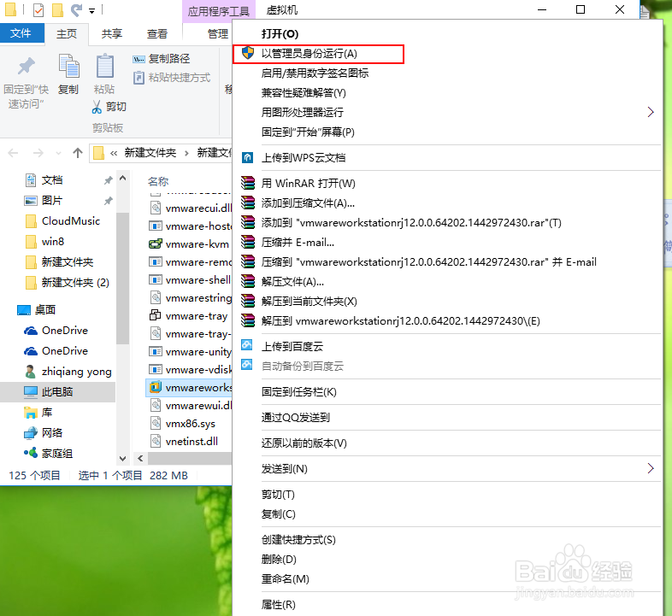Open recent locations dropdown arrow
Screen dimensions: 672x616
pyautogui.click(x=59, y=153)
